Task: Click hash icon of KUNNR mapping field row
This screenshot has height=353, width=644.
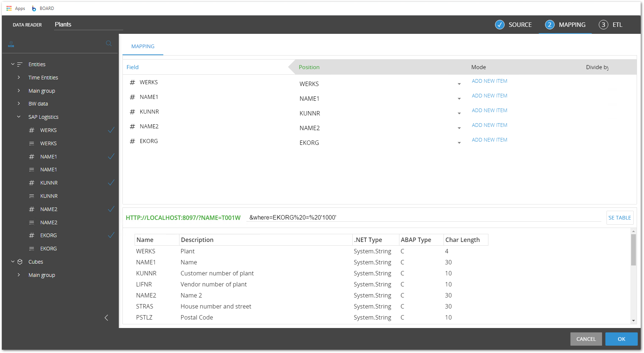Action: 132,112
